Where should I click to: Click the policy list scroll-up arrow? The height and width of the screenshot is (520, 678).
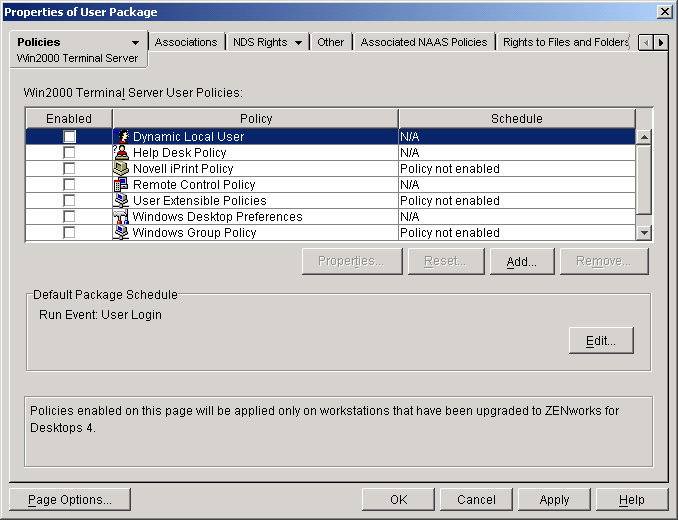[644, 137]
